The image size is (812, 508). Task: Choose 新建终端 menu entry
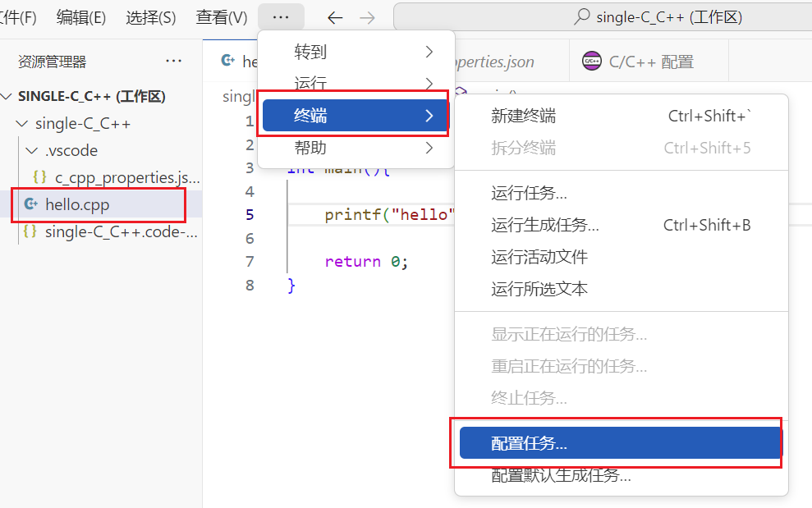coord(523,116)
